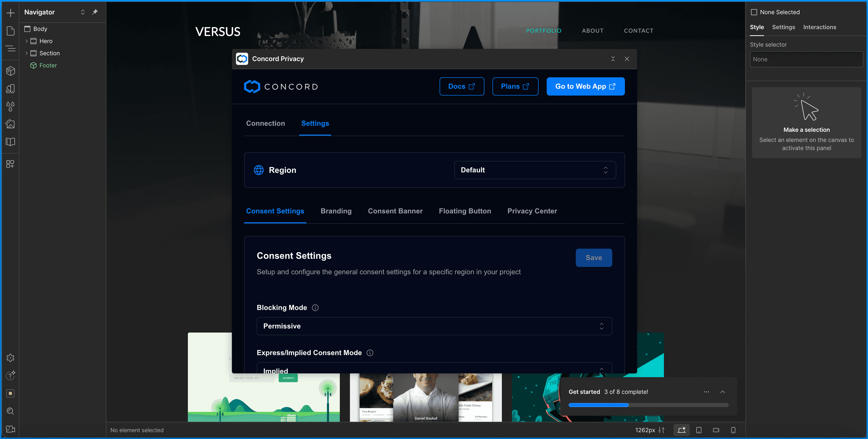
Task: Switch to the Branding tab
Action: coord(336,211)
